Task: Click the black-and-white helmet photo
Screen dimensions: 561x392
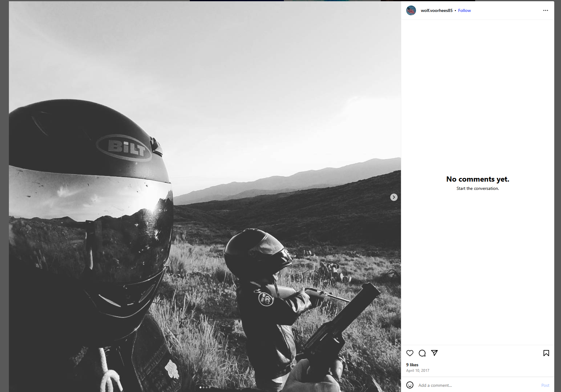Action: (x=205, y=197)
